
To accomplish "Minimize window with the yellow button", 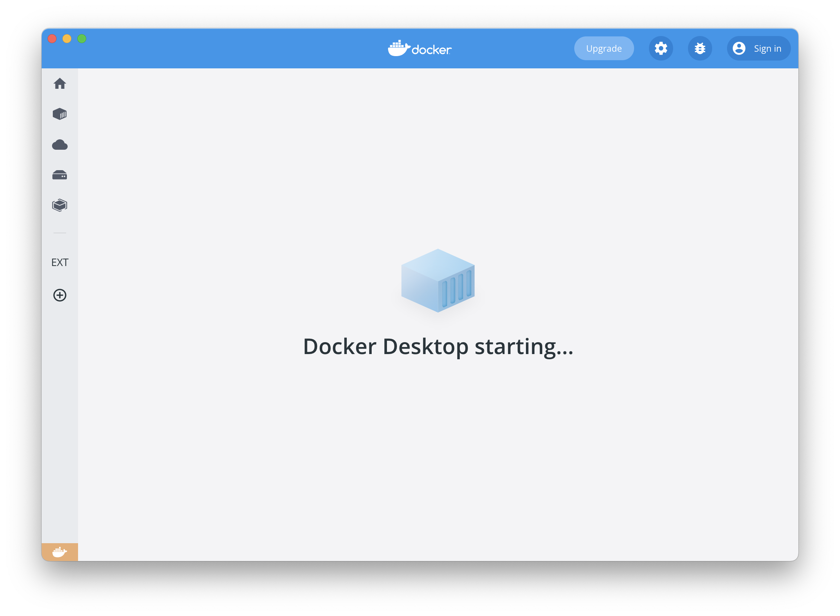I will pos(67,39).
